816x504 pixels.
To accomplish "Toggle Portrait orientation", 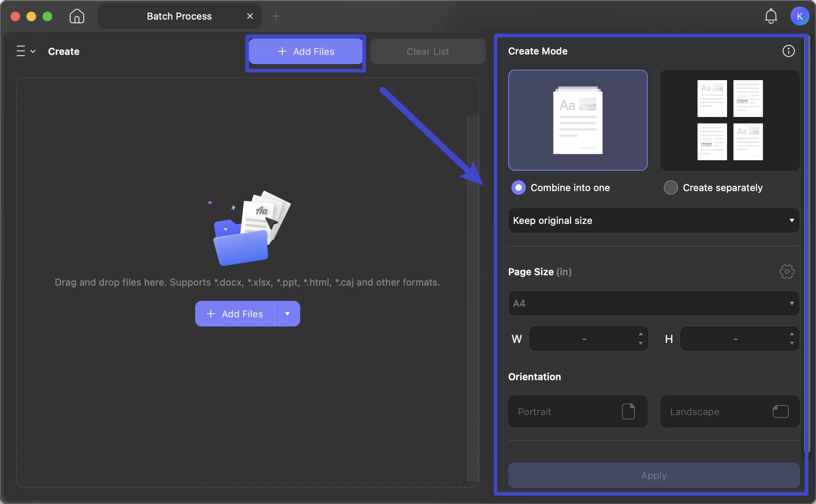I will click(x=577, y=411).
